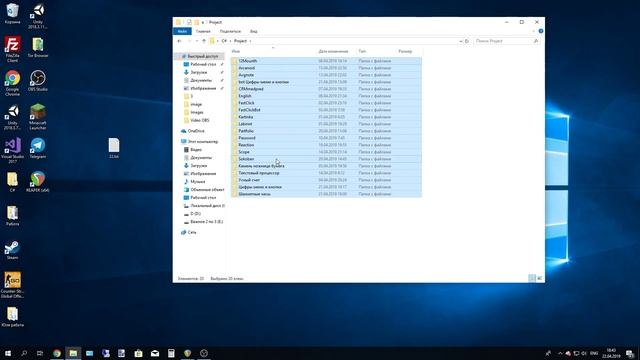
Task: Select the Reaction folder row
Action: [326, 145]
